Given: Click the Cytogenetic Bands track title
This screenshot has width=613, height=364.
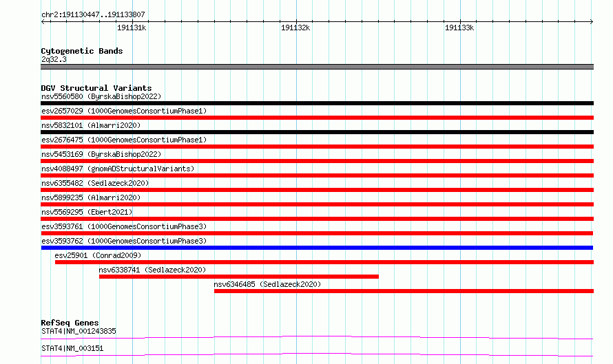Looking at the screenshot, I should 82,51.
